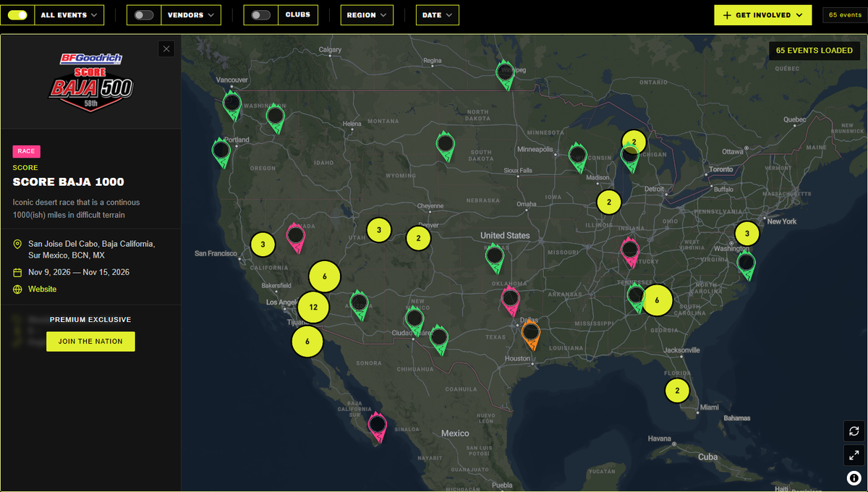
Task: Select the green pin in eastern Washington state
Action: pos(275,118)
